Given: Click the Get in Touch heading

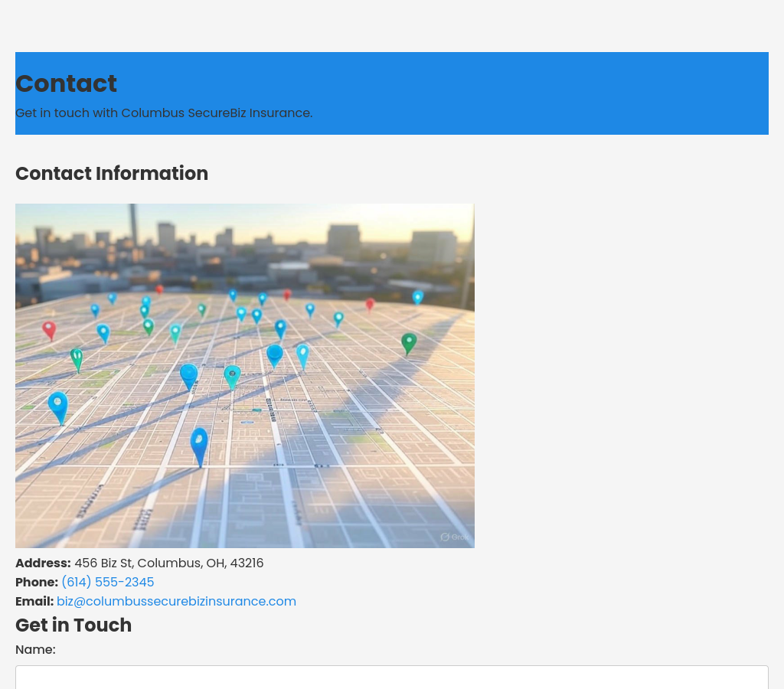Looking at the screenshot, I should (73, 625).
